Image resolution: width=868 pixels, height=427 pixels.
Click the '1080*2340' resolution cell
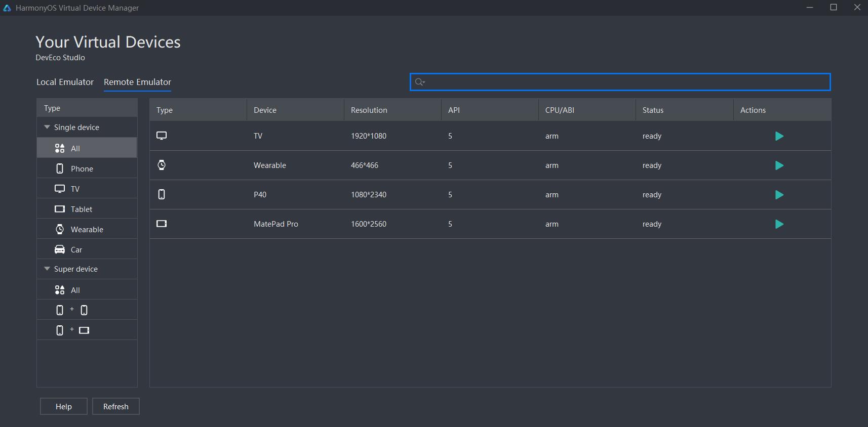tap(369, 195)
